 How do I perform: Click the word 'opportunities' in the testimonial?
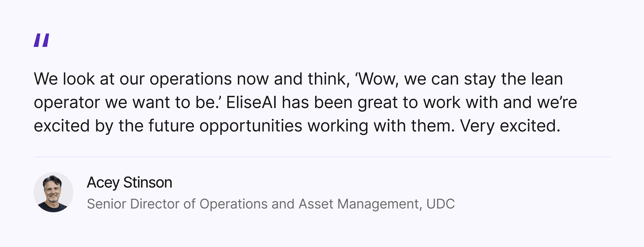(251, 126)
